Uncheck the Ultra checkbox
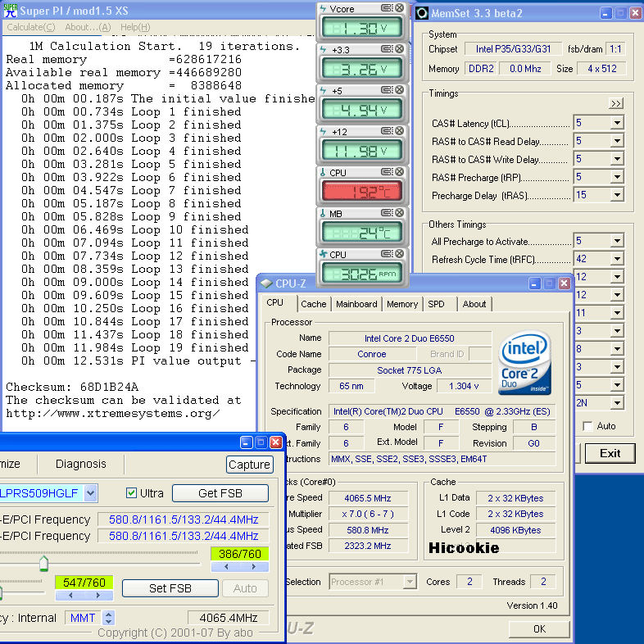The image size is (644, 644). coord(132,493)
